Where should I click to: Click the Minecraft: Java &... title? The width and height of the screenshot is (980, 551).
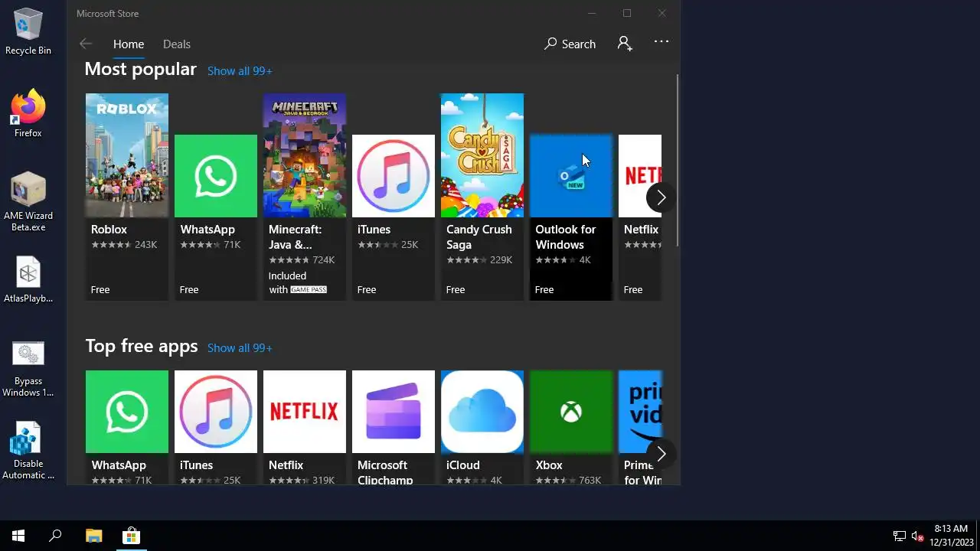pyautogui.click(x=295, y=236)
